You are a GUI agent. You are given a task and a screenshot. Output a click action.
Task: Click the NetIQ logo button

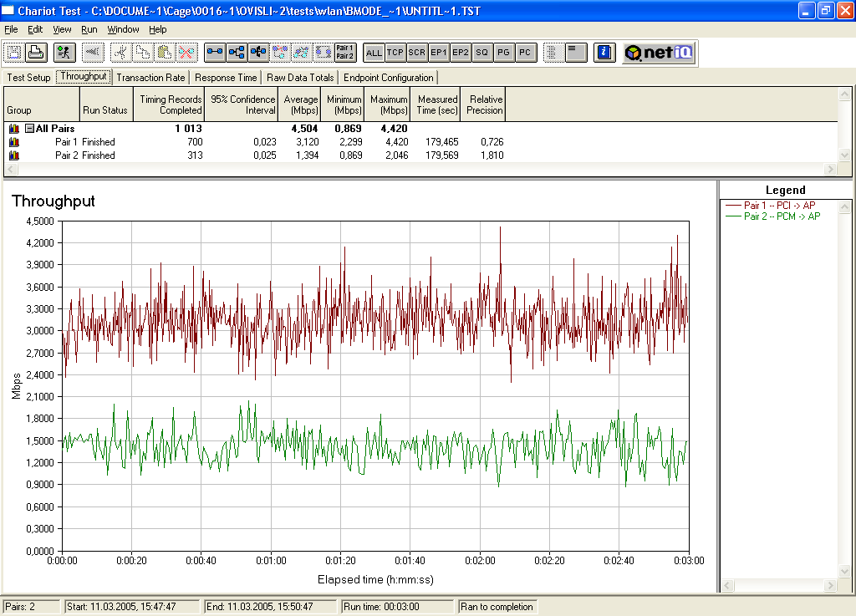(x=659, y=53)
